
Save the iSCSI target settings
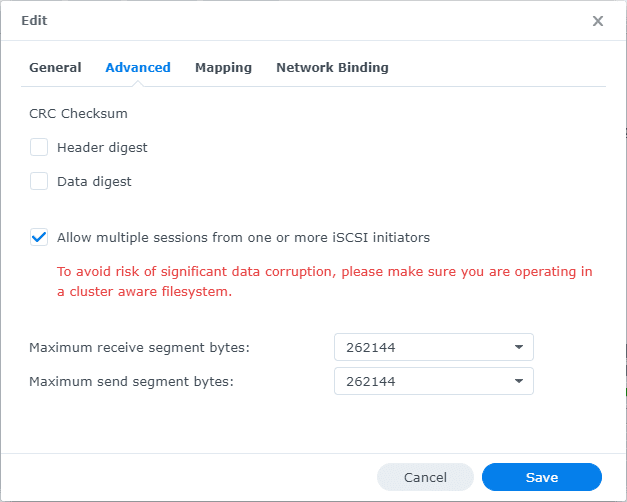[x=541, y=477]
